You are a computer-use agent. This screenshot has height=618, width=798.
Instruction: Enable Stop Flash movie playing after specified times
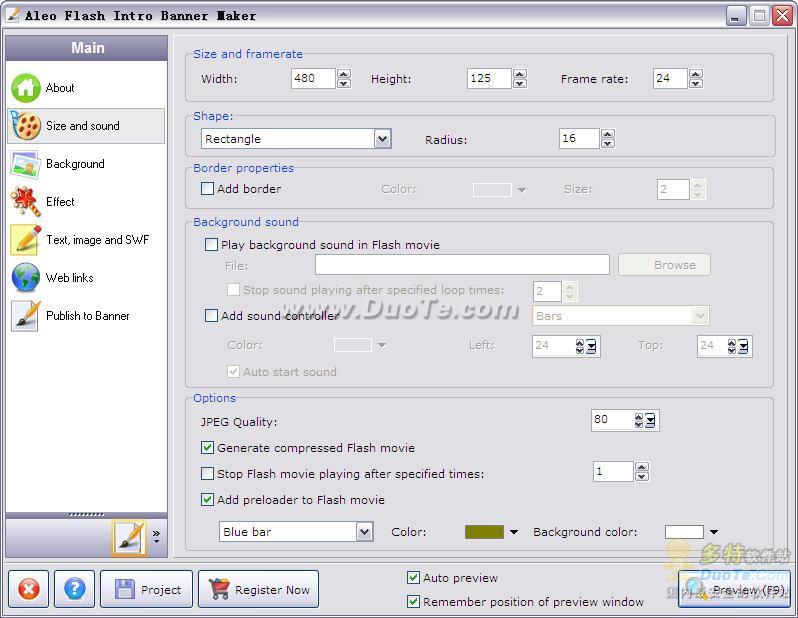[207, 474]
